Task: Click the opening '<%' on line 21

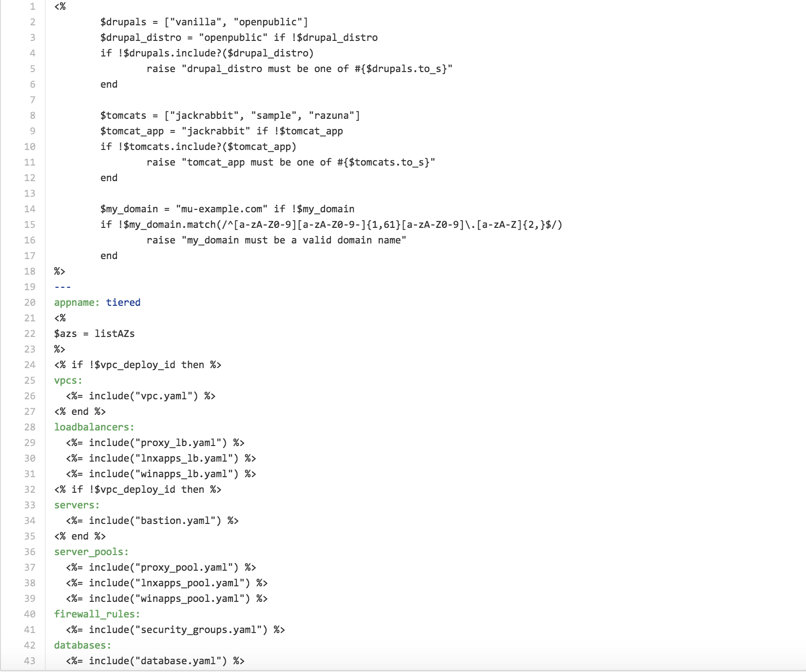Action: pyautogui.click(x=59, y=318)
